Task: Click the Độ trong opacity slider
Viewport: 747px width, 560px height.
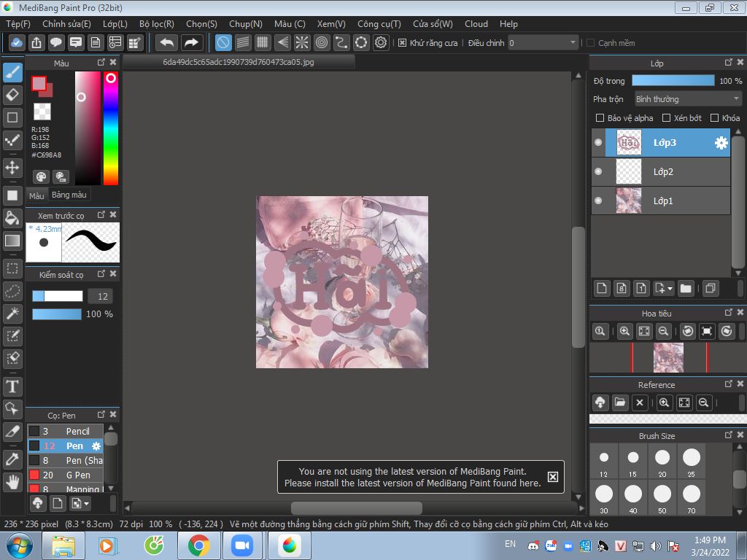Action: point(673,80)
